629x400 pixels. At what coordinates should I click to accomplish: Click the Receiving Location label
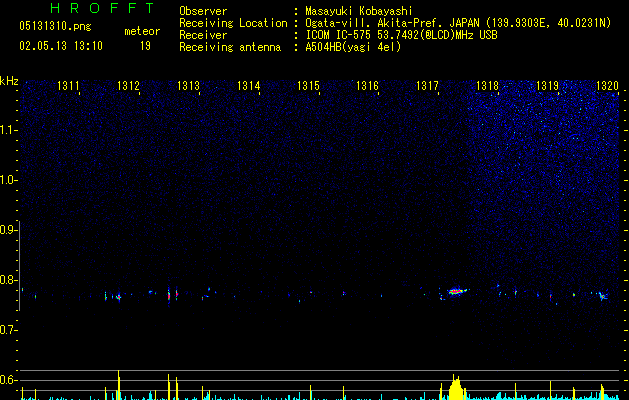(x=233, y=23)
